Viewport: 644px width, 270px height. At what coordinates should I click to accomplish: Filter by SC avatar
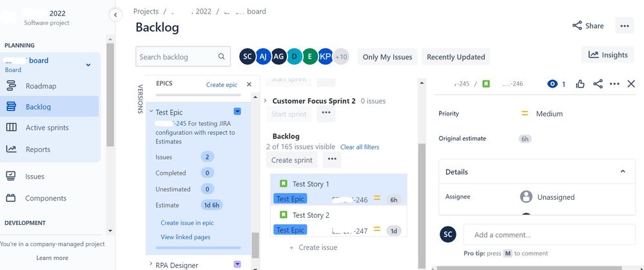(248, 57)
